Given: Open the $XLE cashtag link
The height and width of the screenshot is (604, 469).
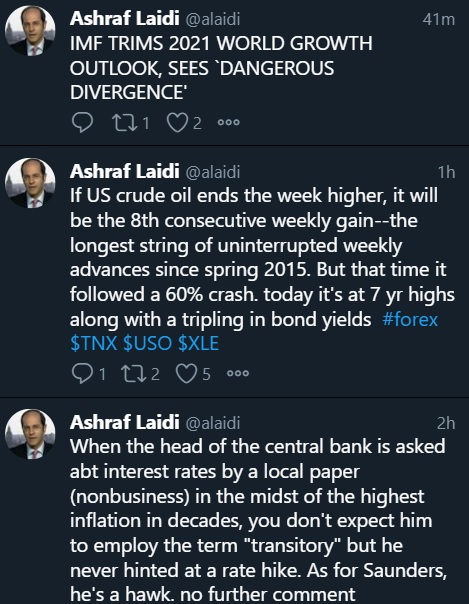Looking at the screenshot, I should (199, 344).
